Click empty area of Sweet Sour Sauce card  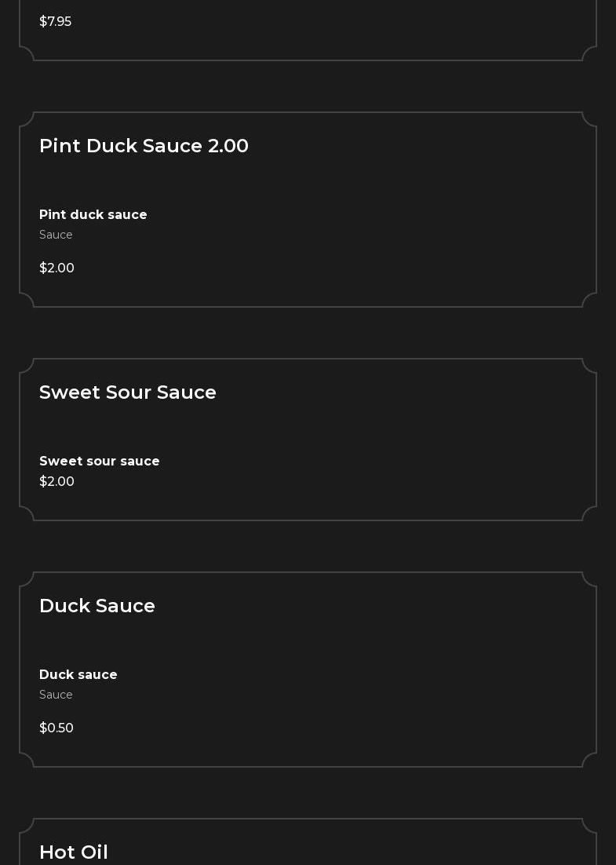point(392,455)
